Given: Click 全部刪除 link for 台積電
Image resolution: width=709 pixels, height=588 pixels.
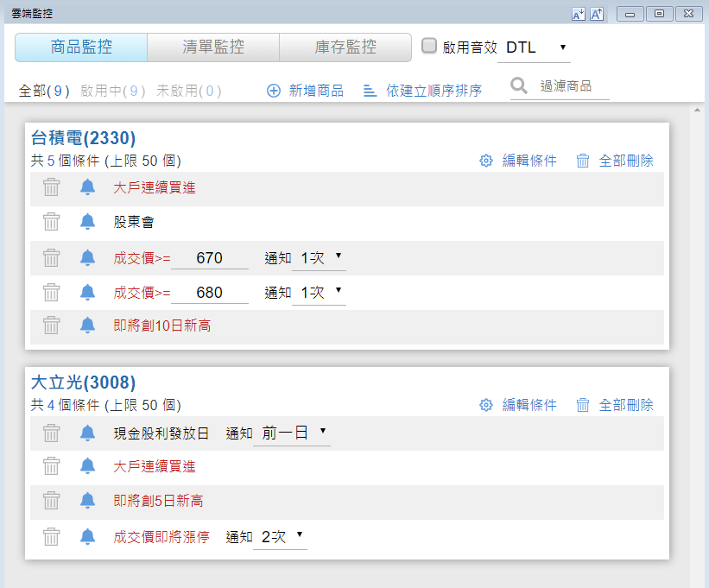Looking at the screenshot, I should click(625, 161).
